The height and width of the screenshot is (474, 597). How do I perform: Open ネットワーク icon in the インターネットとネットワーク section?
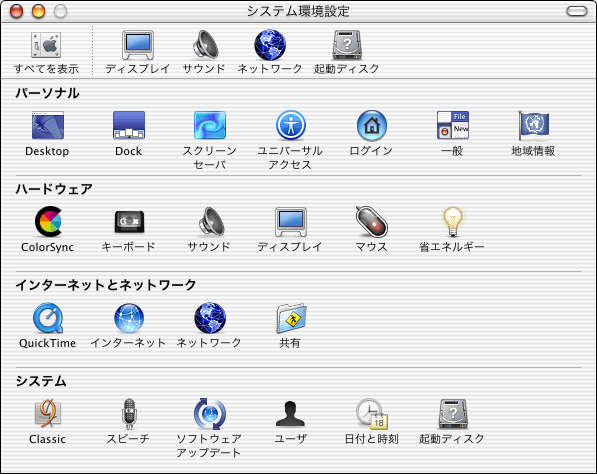click(210, 318)
